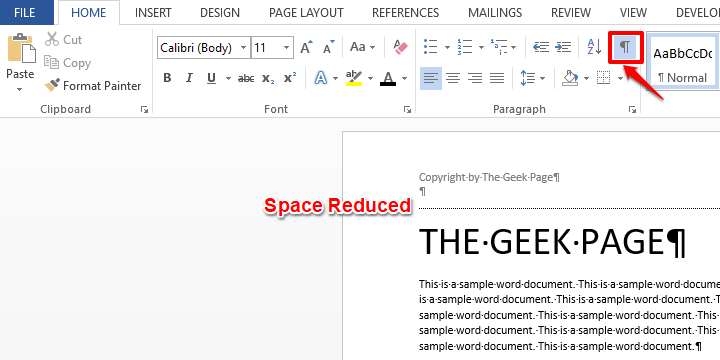Screen dimensions: 720x360
Task: Expand the Line and Paragraph Spacing dropdown
Action: click(542, 79)
